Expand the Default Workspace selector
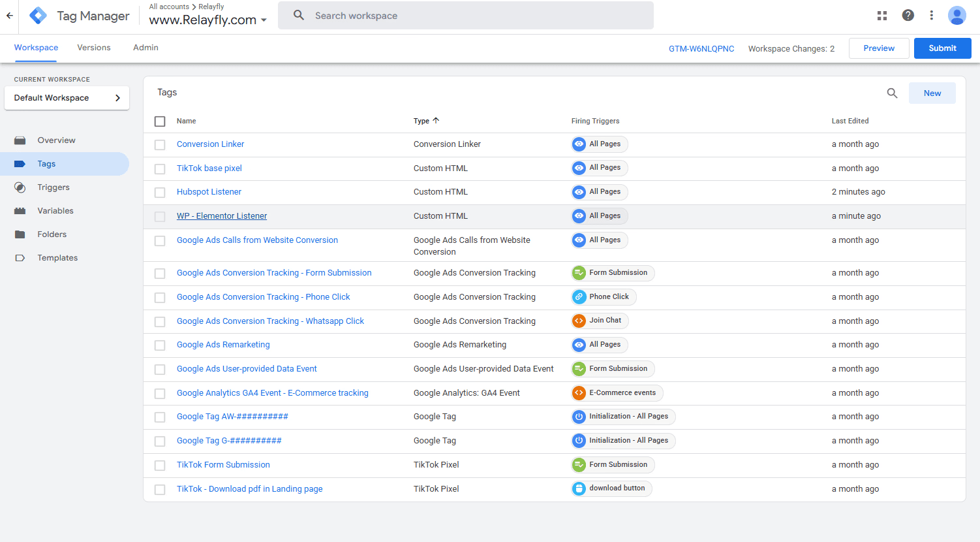980x542 pixels. pyautogui.click(x=67, y=98)
